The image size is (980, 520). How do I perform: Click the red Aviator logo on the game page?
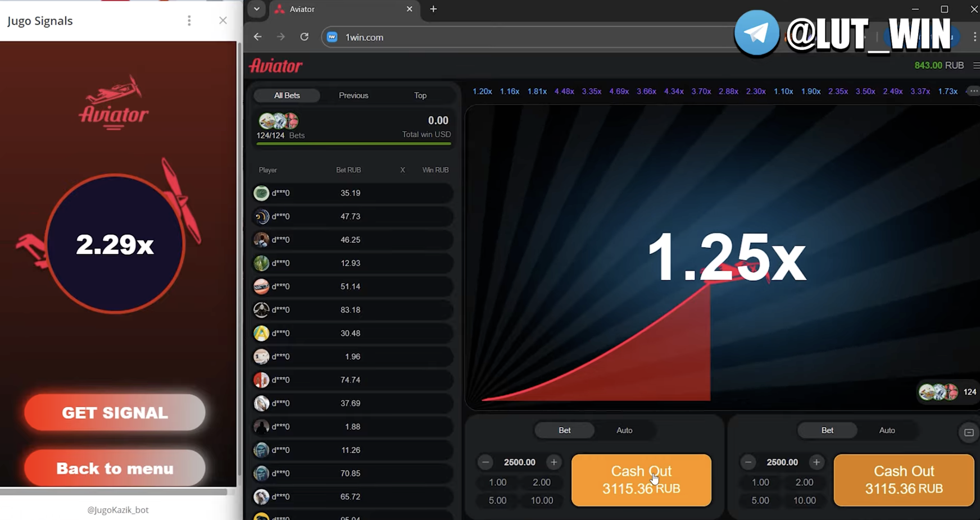click(x=276, y=66)
